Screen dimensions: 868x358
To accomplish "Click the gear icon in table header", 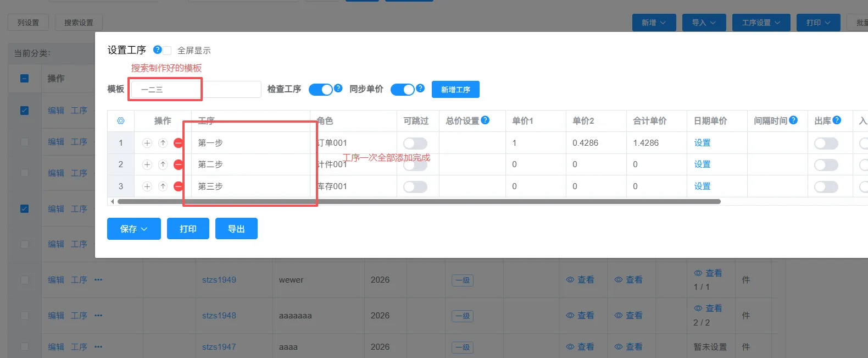I will (121, 121).
